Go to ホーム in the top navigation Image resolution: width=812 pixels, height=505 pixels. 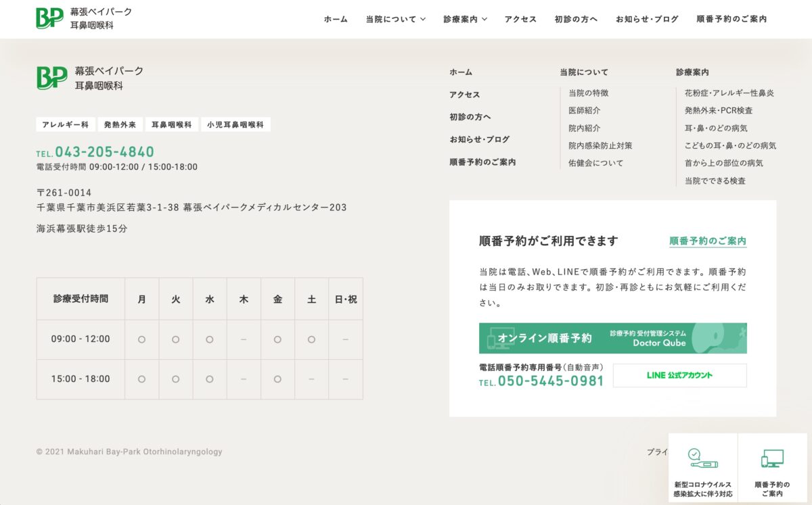(336, 20)
